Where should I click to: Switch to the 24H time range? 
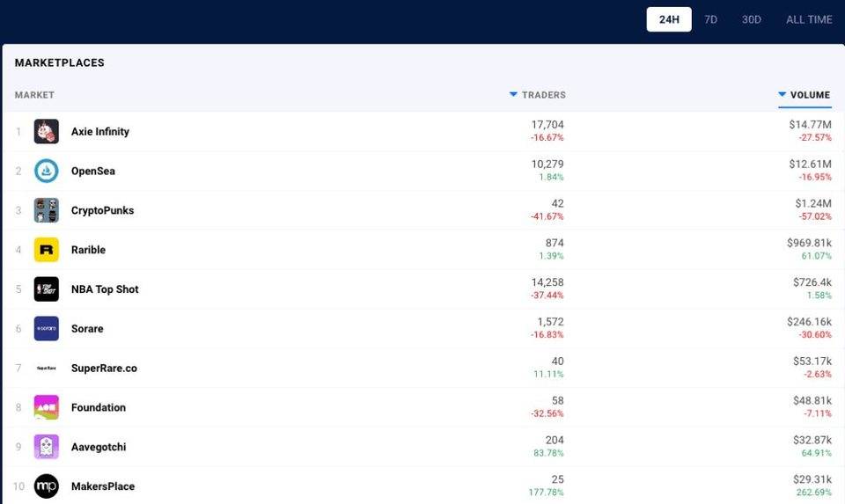pyautogui.click(x=669, y=19)
